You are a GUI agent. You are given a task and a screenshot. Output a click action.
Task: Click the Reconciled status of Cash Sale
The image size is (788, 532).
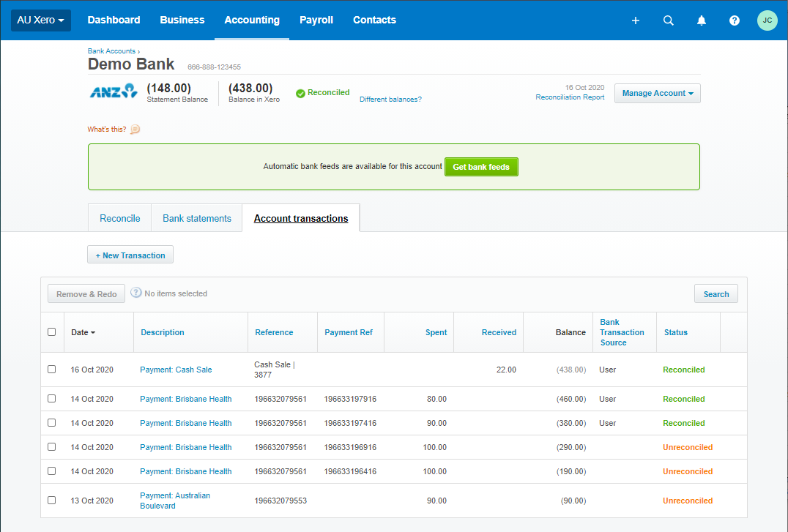tap(683, 370)
